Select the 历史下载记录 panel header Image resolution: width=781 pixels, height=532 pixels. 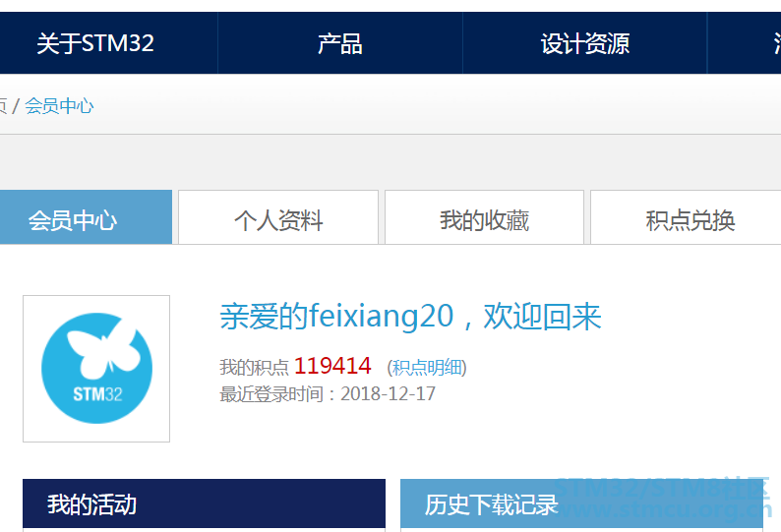pyautogui.click(x=581, y=503)
